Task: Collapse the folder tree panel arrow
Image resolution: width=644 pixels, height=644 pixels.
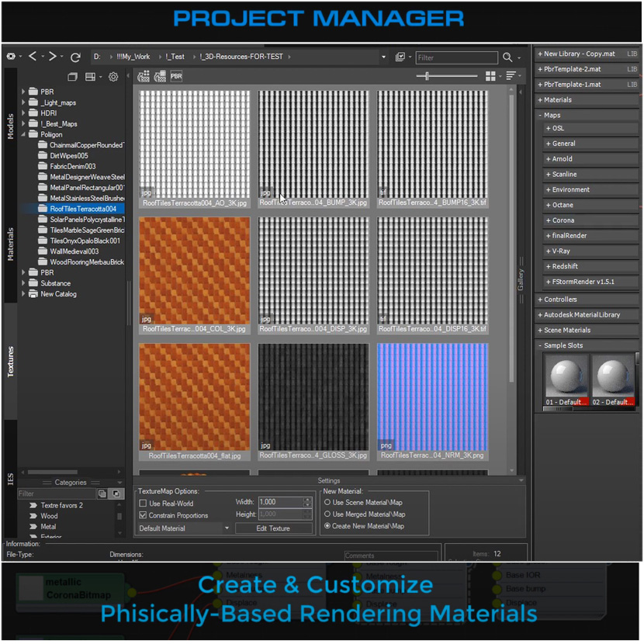Action: [x=128, y=75]
